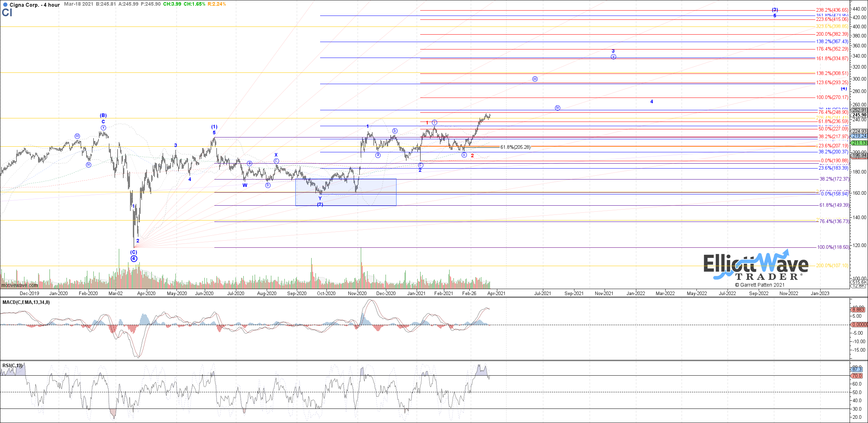Click the 8.883 MACD value tag
Image resolution: width=868 pixels, height=423 pixels.
click(x=858, y=310)
